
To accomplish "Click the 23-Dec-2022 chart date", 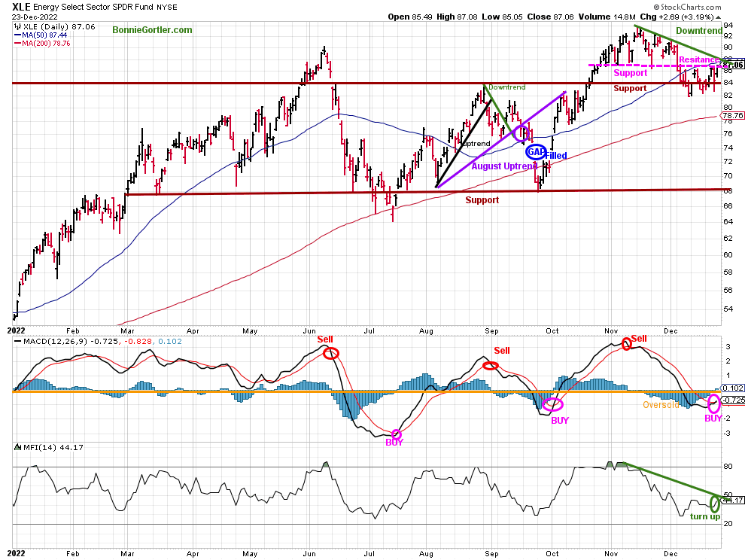I will click(35, 17).
